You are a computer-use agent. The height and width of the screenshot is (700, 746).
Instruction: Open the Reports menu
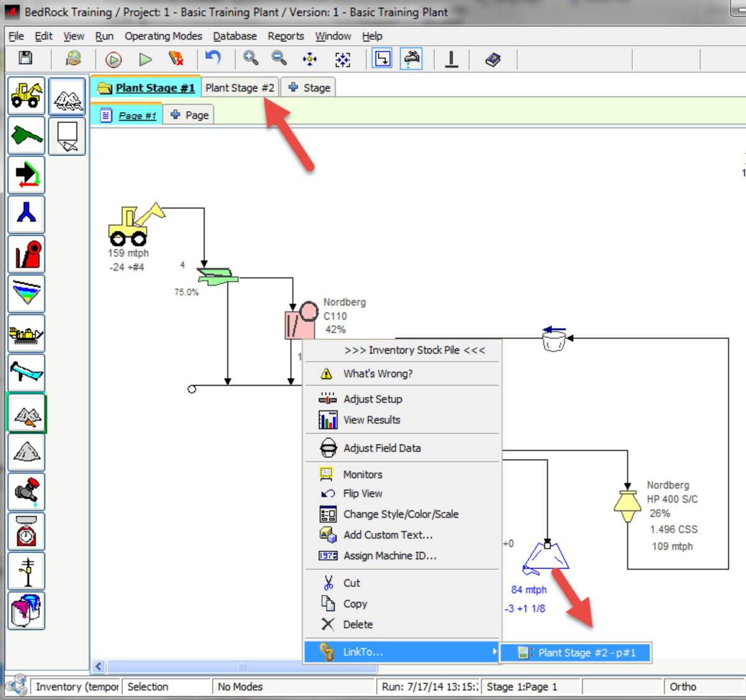pyautogui.click(x=285, y=36)
